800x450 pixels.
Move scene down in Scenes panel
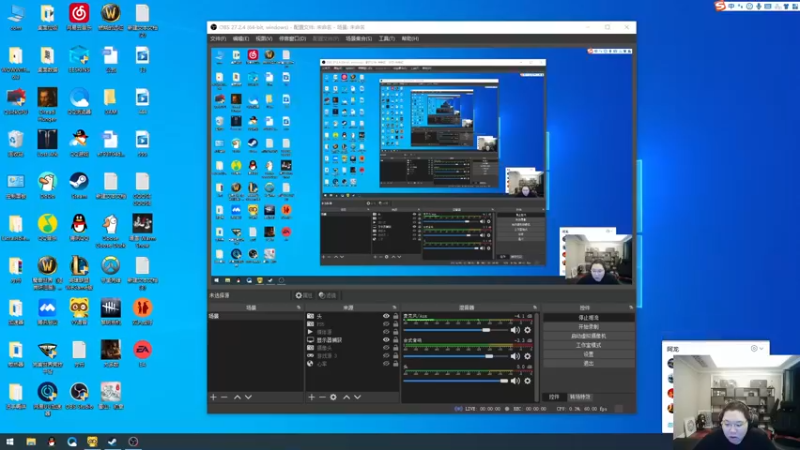click(x=248, y=397)
